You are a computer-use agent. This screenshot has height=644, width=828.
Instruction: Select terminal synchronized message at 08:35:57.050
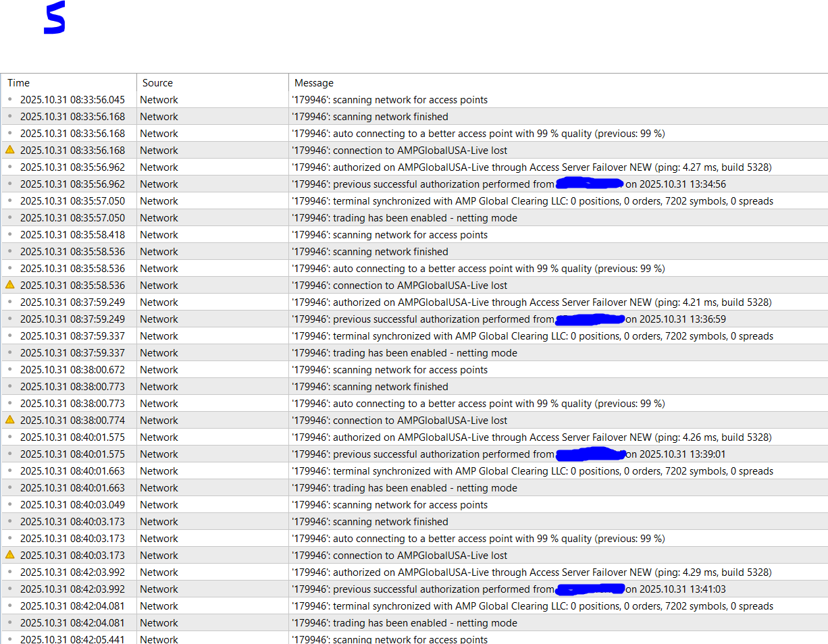[x=532, y=201]
